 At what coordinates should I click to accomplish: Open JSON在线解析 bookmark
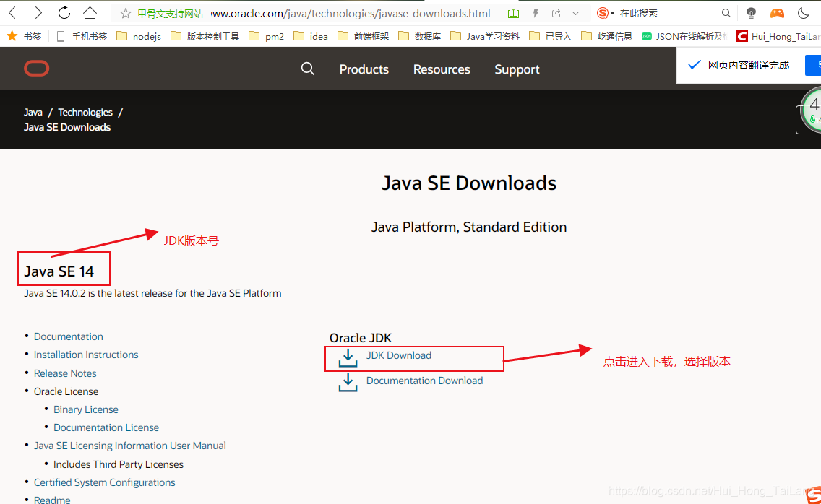684,36
